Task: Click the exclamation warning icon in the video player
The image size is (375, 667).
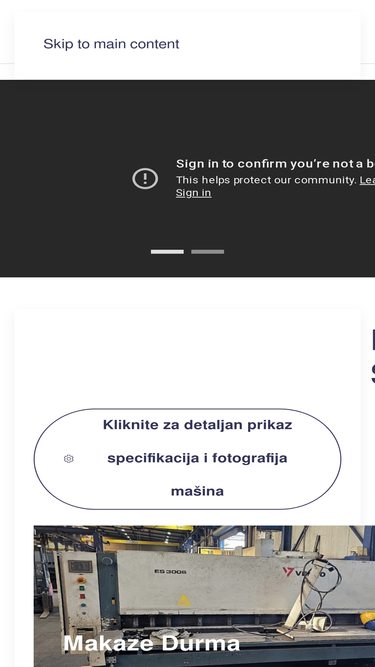Action: (145, 178)
